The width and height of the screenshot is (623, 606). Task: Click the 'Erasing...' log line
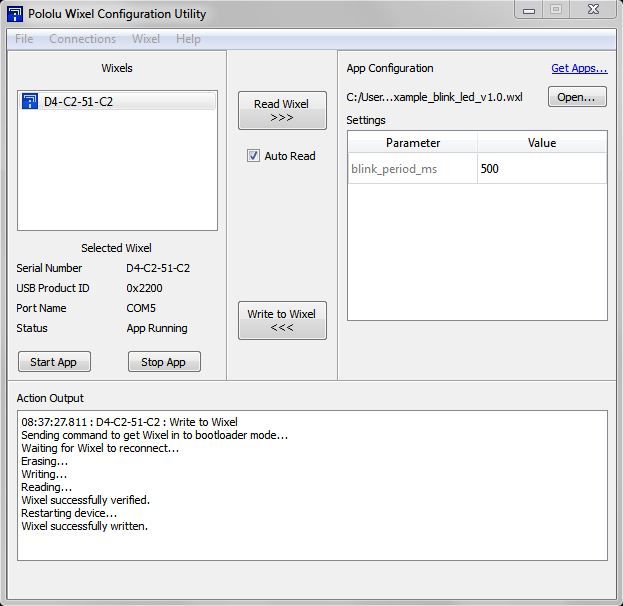coord(44,461)
